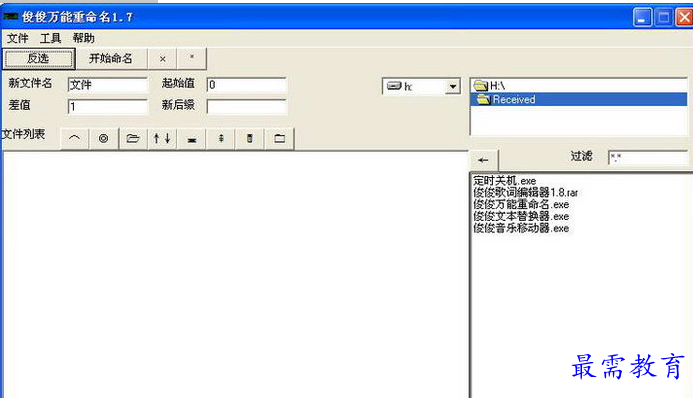Click the double-circle target toolbar button
Image resolution: width=693 pixels, height=398 pixels.
click(103, 139)
